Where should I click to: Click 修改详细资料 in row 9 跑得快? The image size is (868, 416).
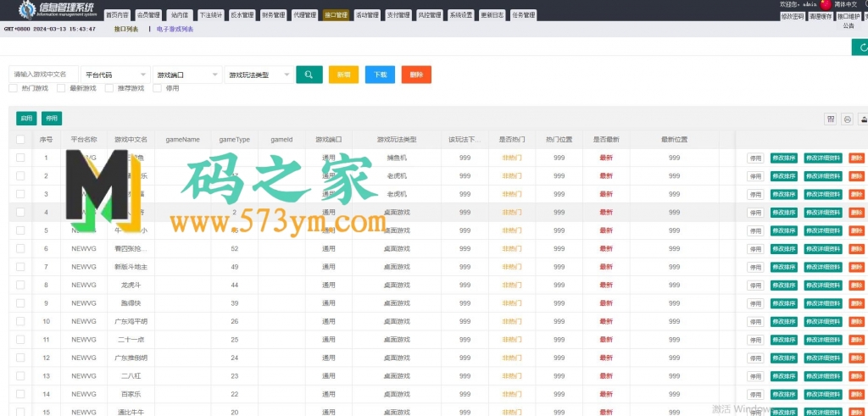pos(823,303)
